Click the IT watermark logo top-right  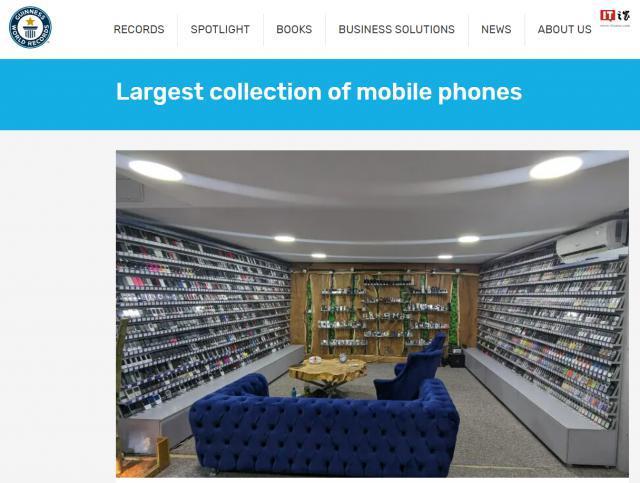pos(615,17)
